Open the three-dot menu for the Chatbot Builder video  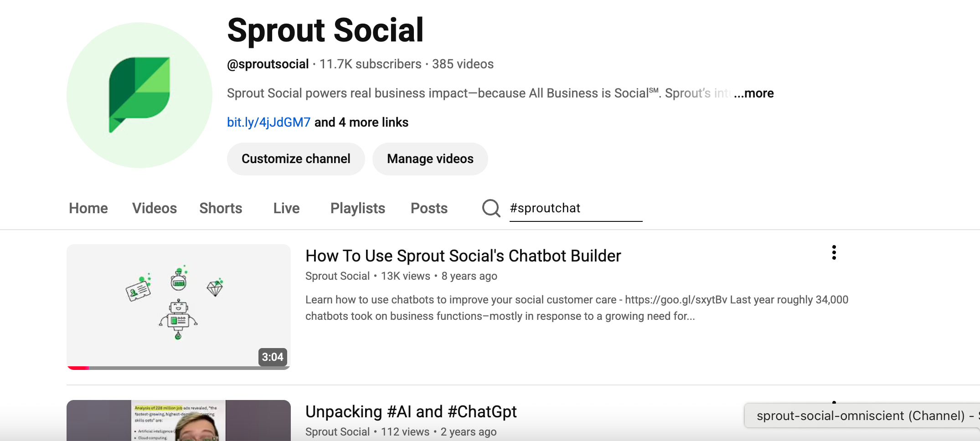point(834,253)
